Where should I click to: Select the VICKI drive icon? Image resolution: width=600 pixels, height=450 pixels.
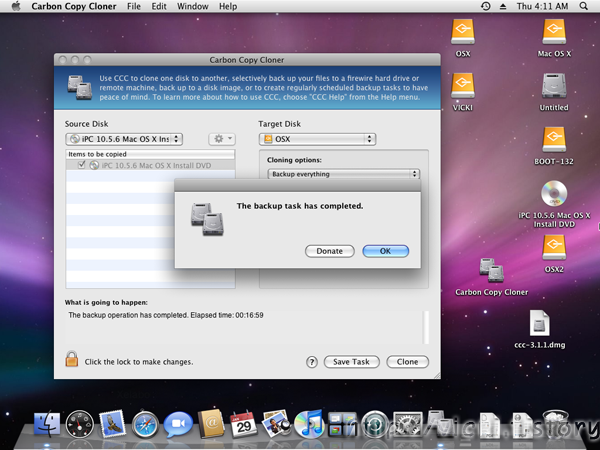click(463, 86)
